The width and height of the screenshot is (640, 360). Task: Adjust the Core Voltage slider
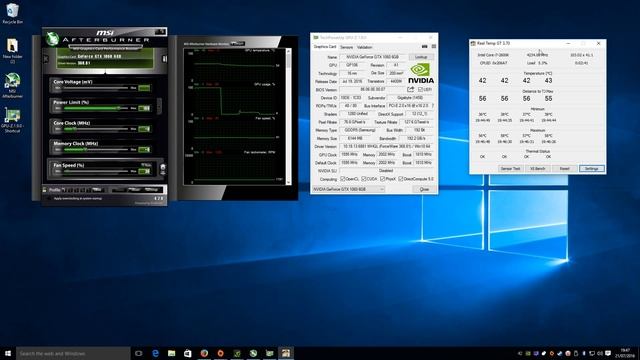point(96,88)
